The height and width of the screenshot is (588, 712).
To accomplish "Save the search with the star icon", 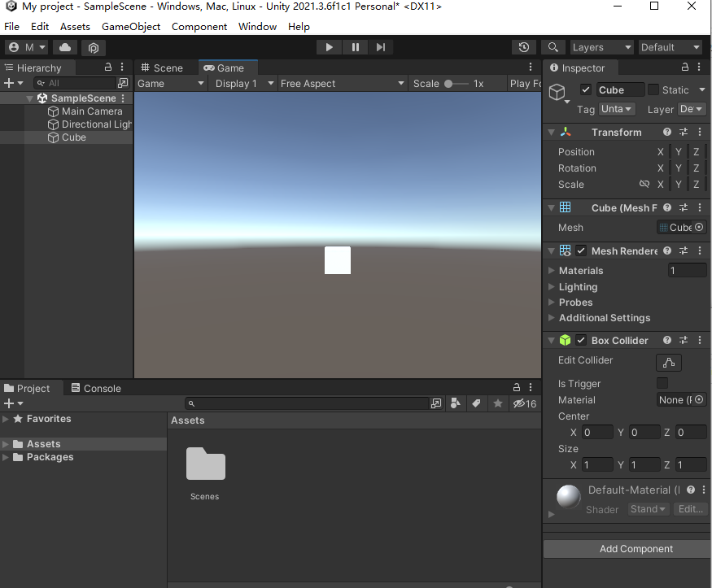I will click(x=498, y=403).
